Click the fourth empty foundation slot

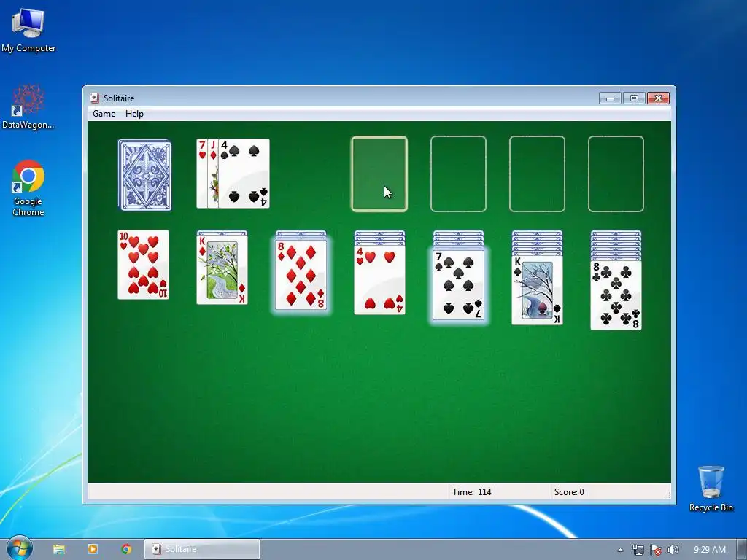(616, 174)
